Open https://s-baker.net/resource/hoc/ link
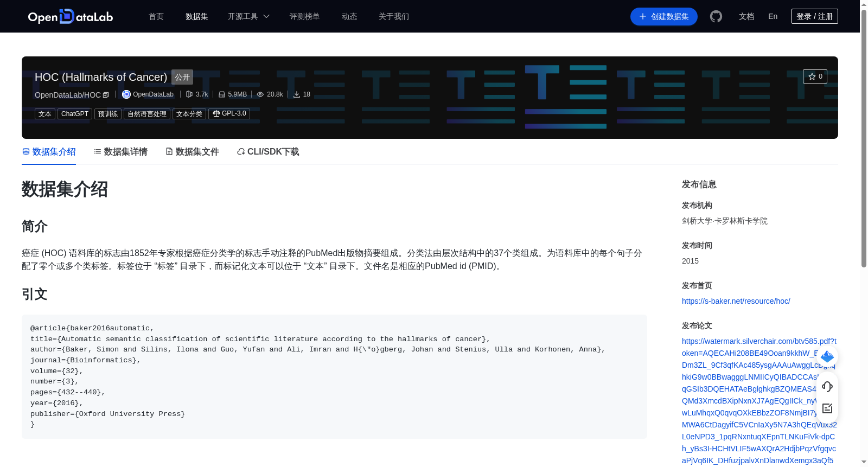Image resolution: width=868 pixels, height=467 pixels. [736, 301]
